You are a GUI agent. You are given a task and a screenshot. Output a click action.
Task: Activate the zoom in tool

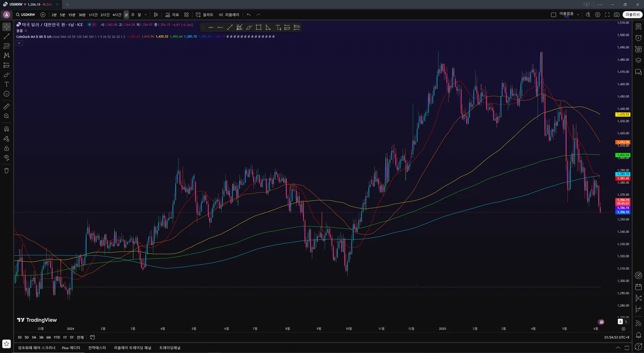click(x=6, y=116)
